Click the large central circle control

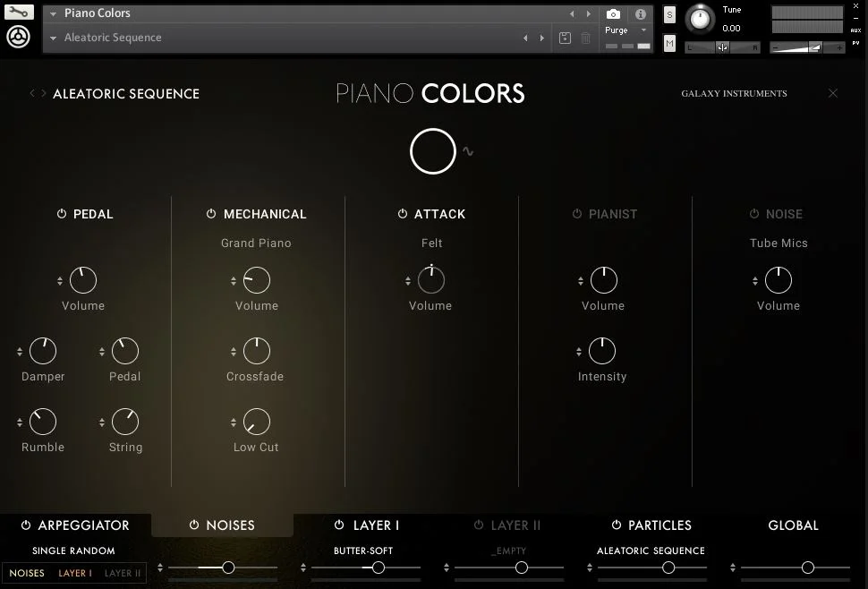(x=433, y=151)
